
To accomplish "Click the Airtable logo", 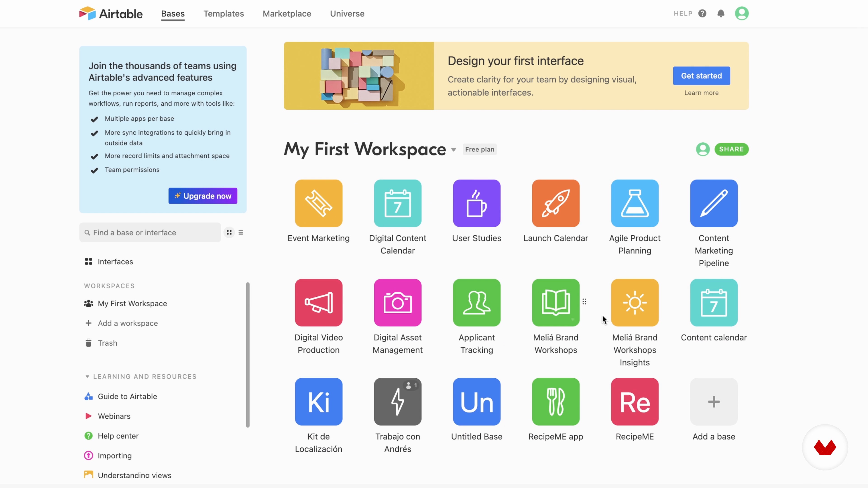I will 111,14.
